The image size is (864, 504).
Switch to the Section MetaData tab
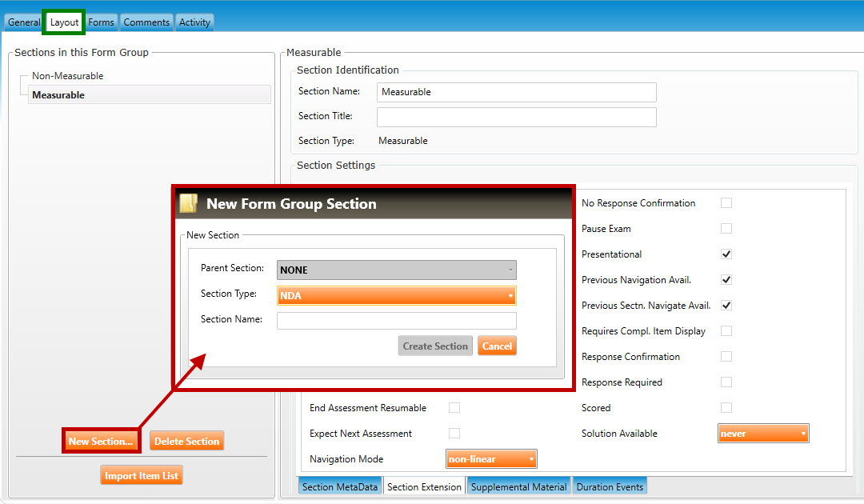click(340, 487)
